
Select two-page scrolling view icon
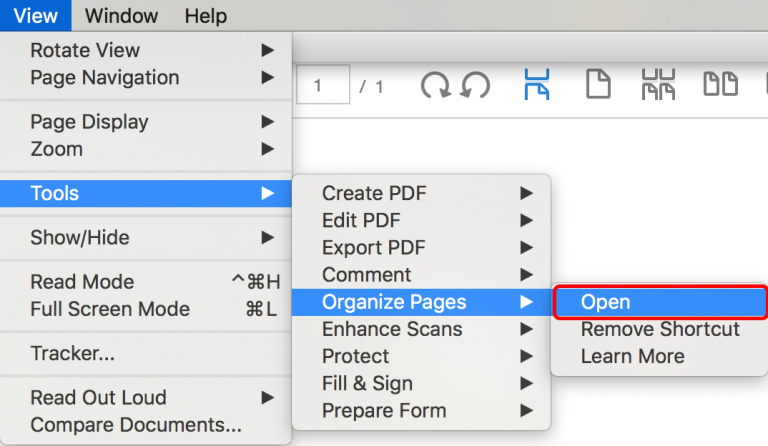pyautogui.click(x=657, y=86)
